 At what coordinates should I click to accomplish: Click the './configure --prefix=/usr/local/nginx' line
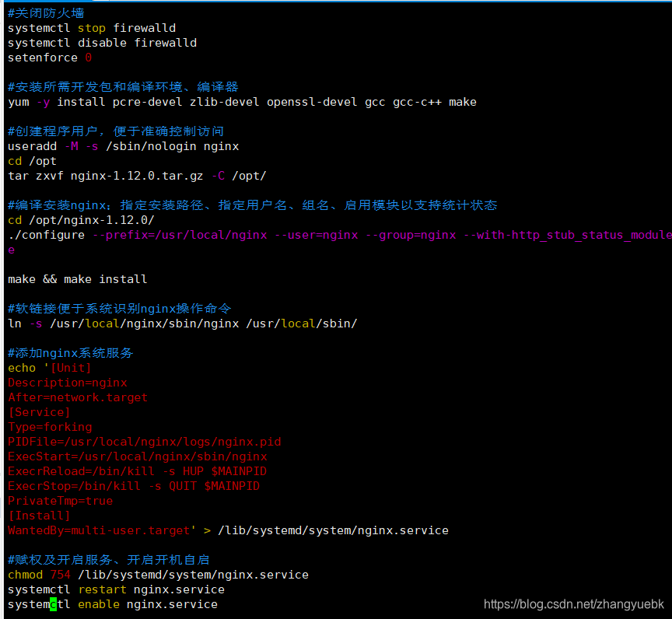[x=340, y=235]
